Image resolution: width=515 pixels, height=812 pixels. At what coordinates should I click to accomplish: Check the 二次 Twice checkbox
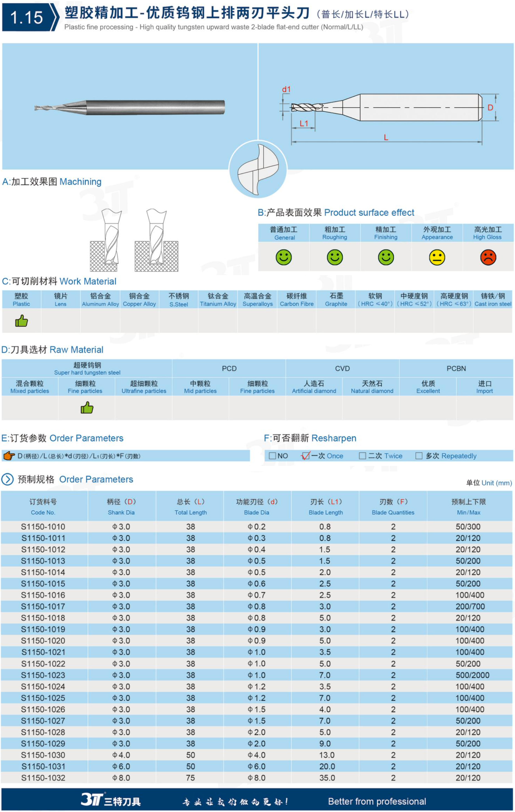362,456
